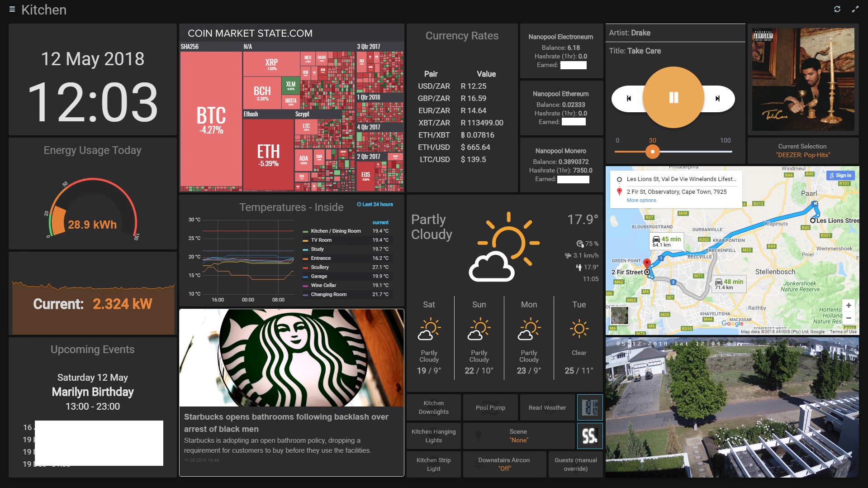Toggle Kitchen / Dining Room series in legend
868x488 pixels.
336,231
